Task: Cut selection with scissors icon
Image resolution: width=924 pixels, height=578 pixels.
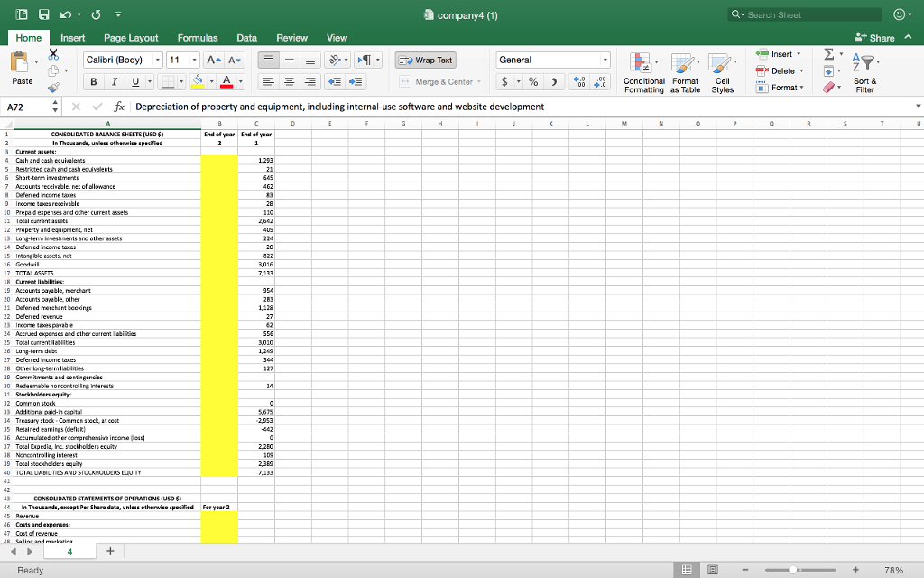Action: click(53, 54)
